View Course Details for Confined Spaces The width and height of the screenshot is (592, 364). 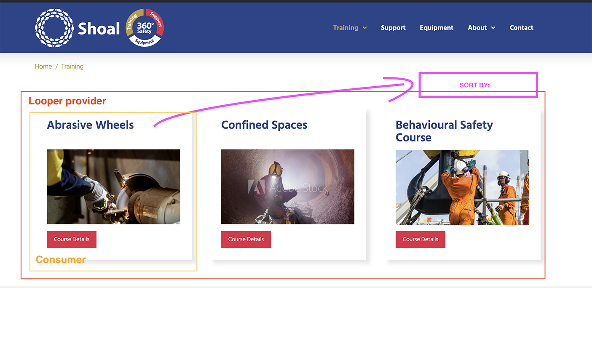246,239
